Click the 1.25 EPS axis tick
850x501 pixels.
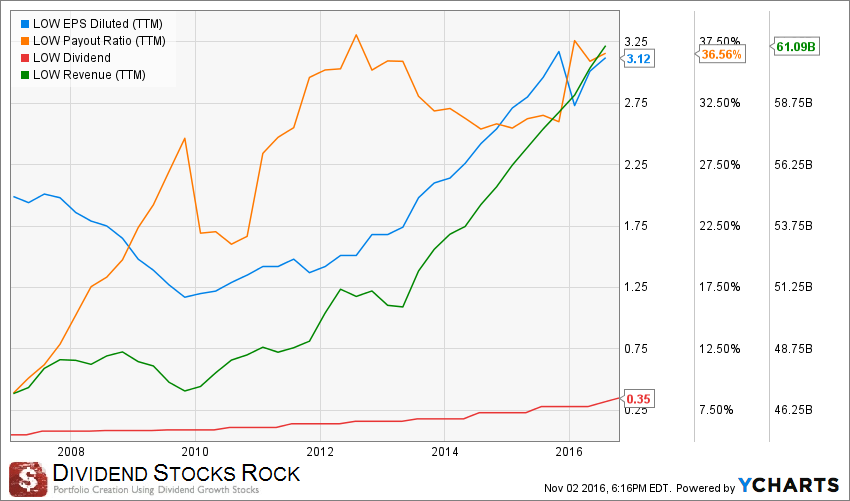pyautogui.click(x=636, y=287)
